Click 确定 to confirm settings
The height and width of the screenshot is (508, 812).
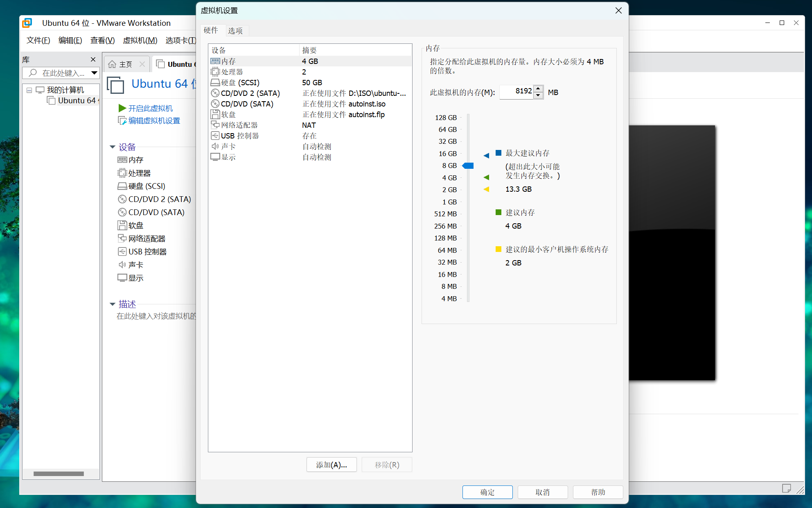487,492
